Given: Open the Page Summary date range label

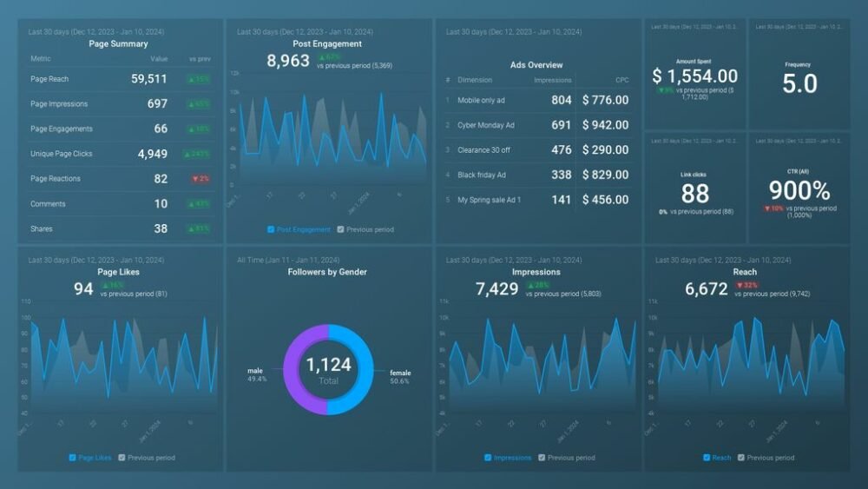Looking at the screenshot, I should coord(96,32).
